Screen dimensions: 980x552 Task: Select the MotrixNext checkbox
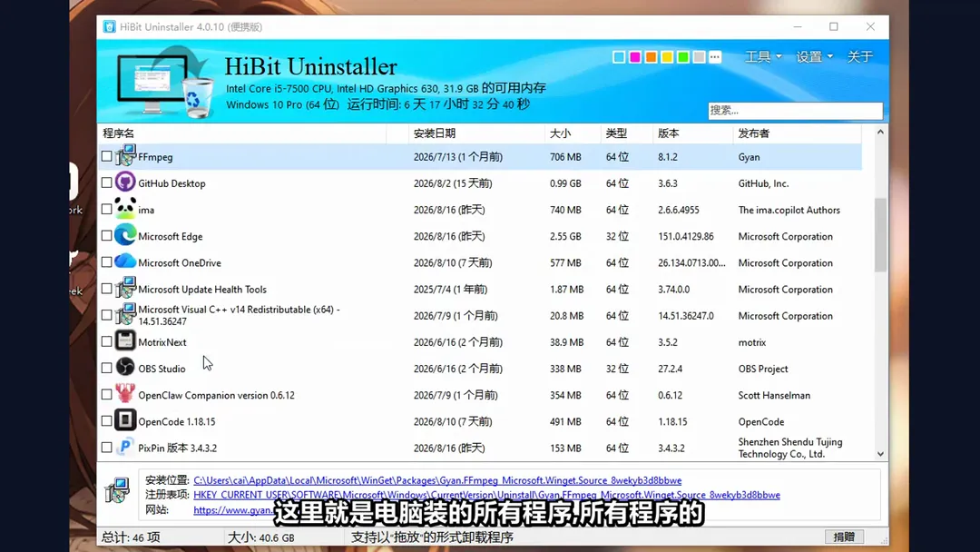click(x=106, y=341)
